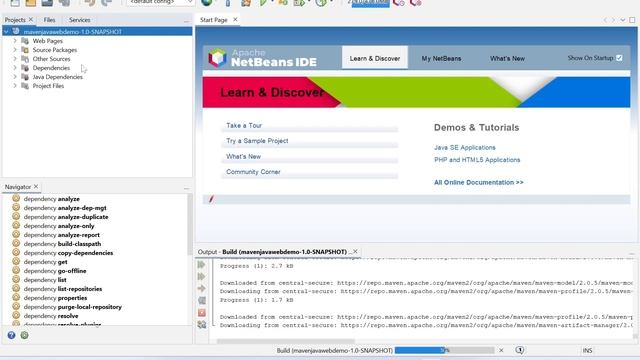The height and width of the screenshot is (360, 640).
Task: Close the Navigator panel
Action: pos(36,186)
